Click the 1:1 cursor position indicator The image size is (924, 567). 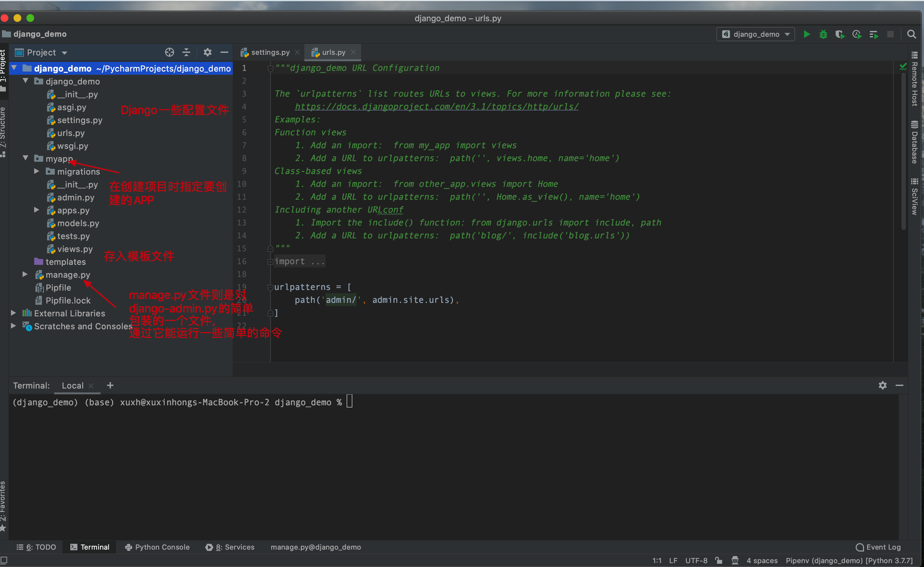point(657,561)
